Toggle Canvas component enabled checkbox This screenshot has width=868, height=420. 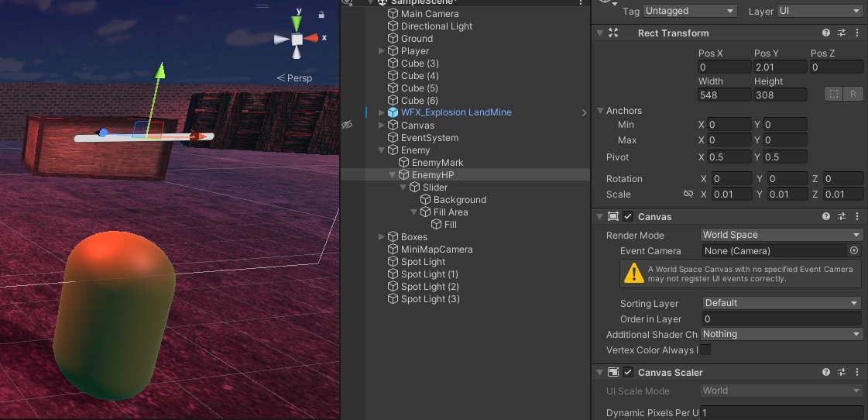[628, 217]
